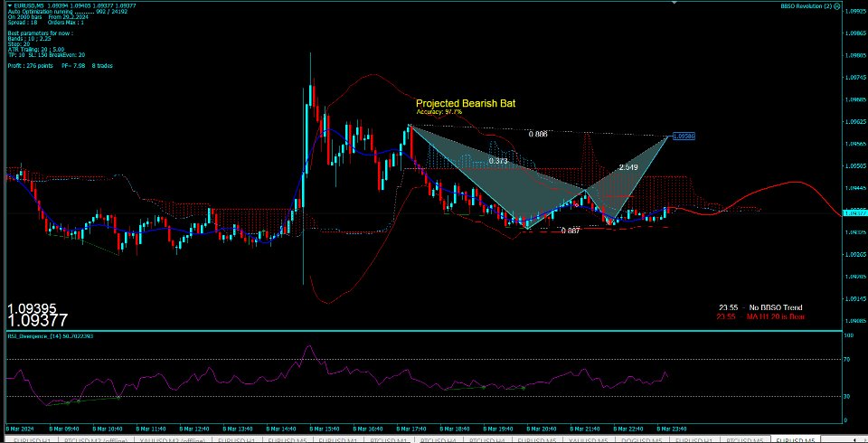The height and width of the screenshot is (443, 868).
Task: Open the XAUUSD,M5 chart tab
Action: [x=589, y=439]
